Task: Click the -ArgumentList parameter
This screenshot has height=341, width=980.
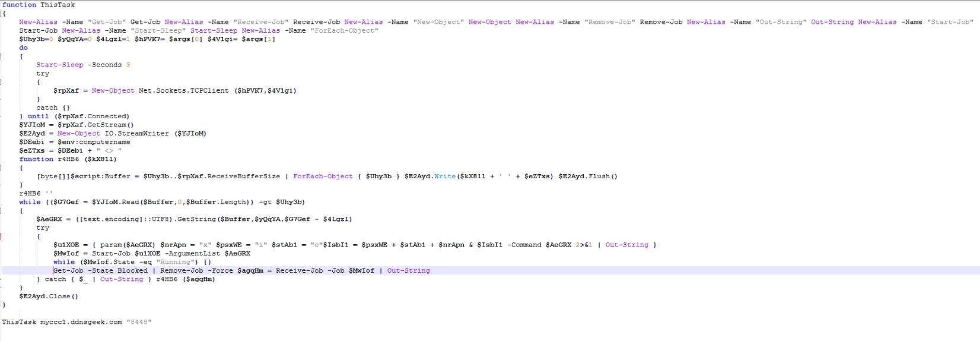Action: coord(192,254)
